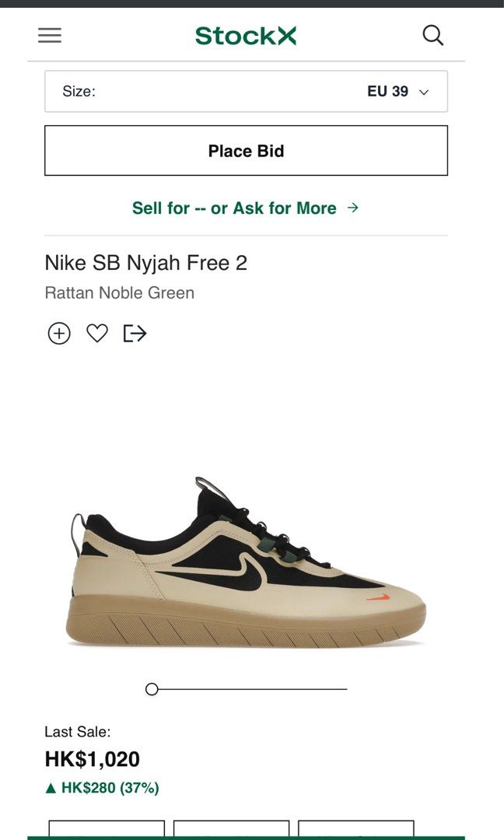Click the image carousel slider dot
The height and width of the screenshot is (840, 504).
pyautogui.click(x=151, y=688)
